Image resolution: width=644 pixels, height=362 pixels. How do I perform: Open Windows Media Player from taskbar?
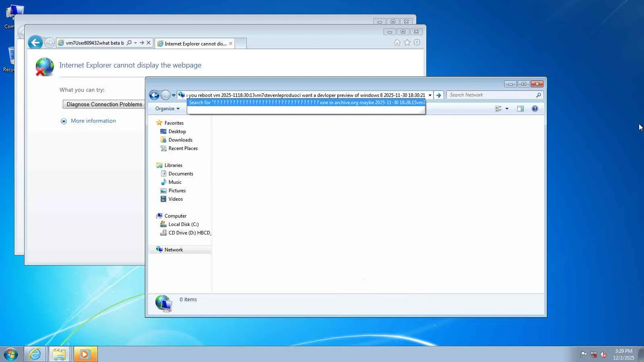(85, 354)
